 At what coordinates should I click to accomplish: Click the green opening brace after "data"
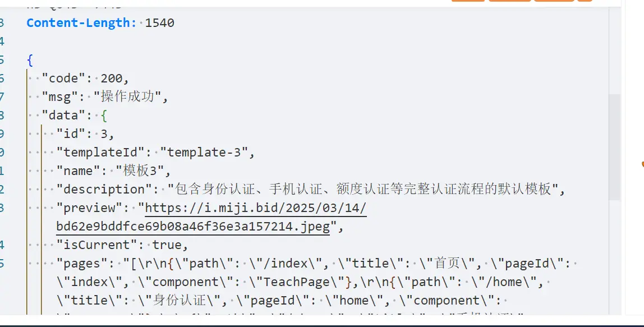pyautogui.click(x=104, y=116)
